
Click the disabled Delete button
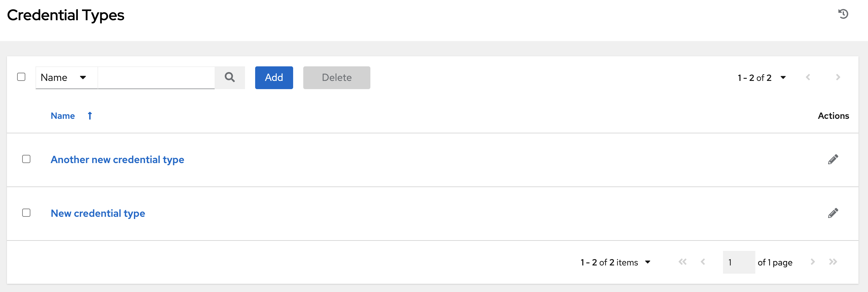[337, 77]
